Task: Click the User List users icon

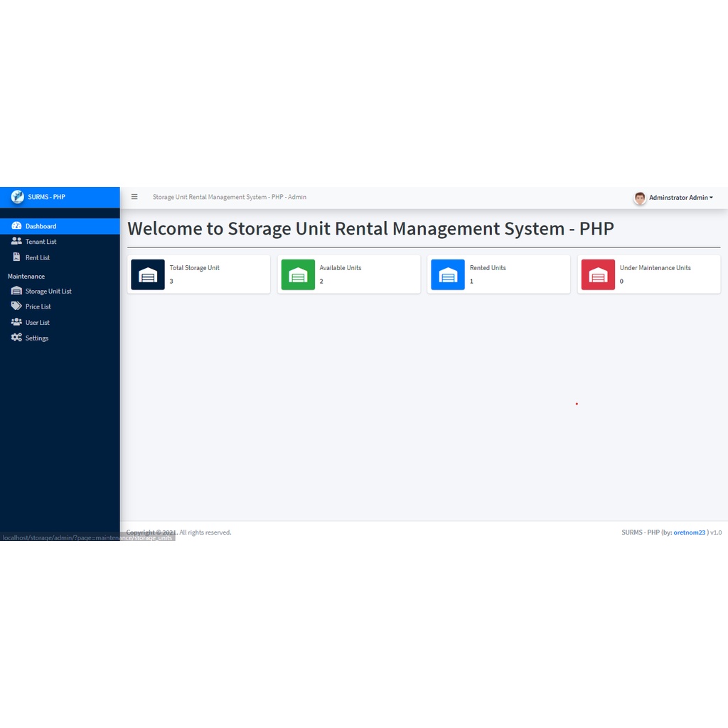Action: (16, 322)
